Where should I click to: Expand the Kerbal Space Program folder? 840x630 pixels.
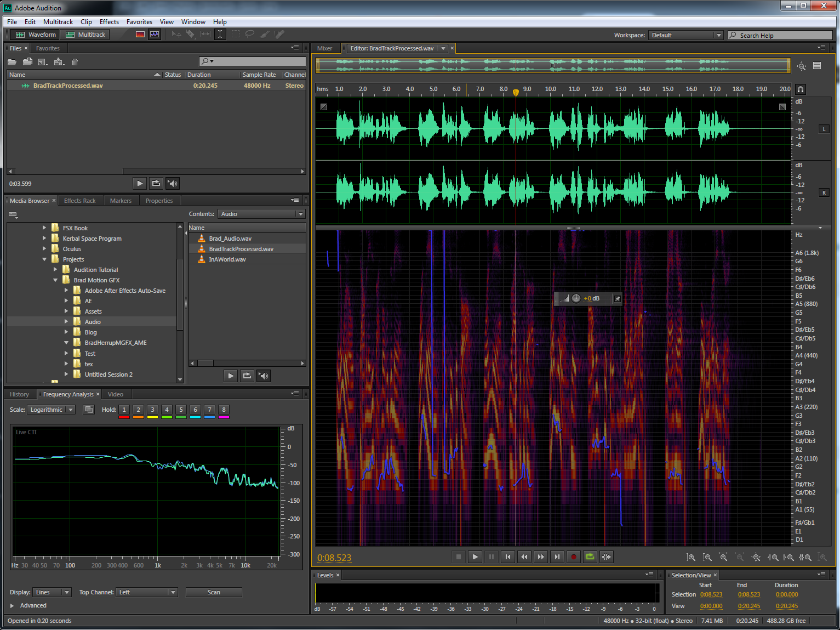pos(44,239)
